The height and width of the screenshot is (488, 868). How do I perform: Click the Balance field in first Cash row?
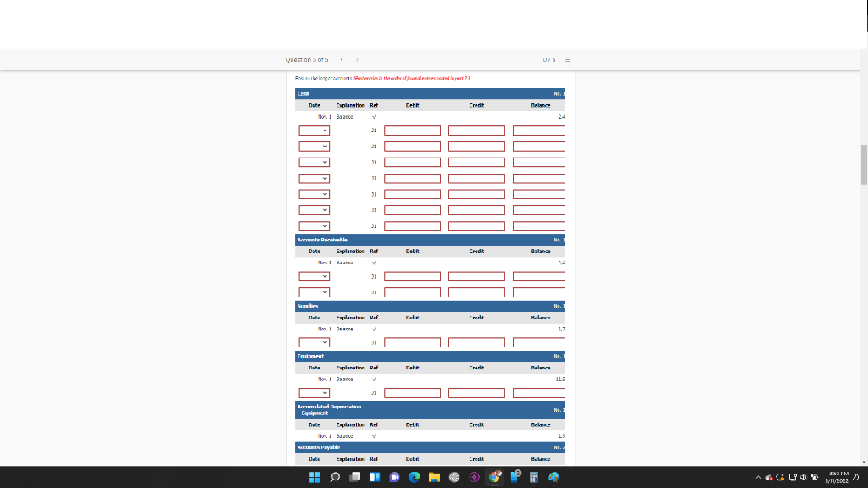(x=539, y=130)
